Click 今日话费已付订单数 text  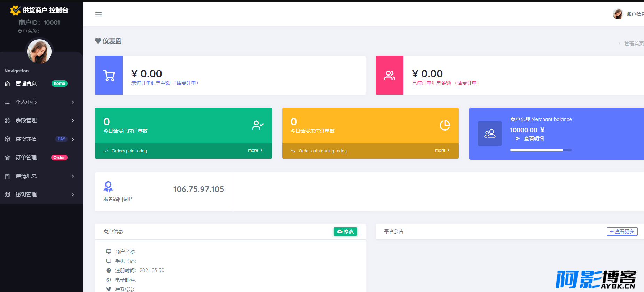tap(125, 131)
